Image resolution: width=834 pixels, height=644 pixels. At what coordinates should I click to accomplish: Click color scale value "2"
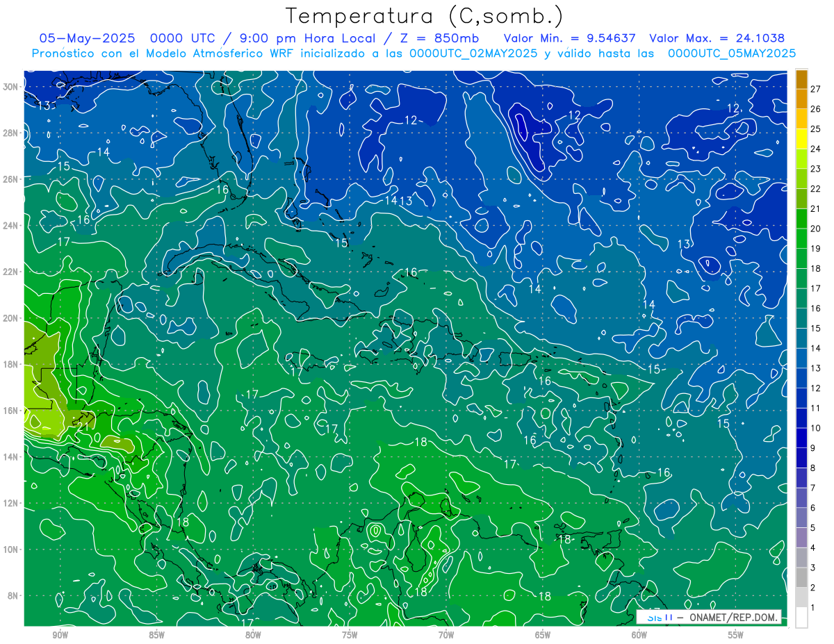(813, 588)
